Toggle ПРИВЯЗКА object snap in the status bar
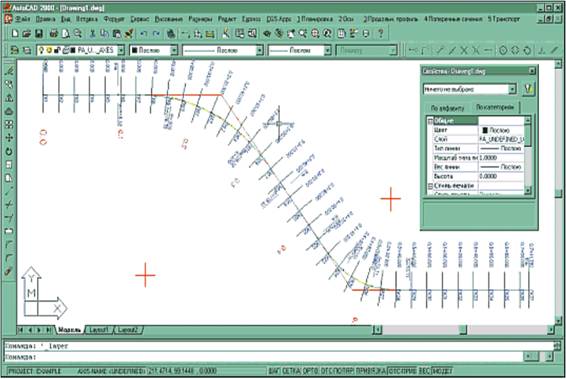This screenshot has width=566, height=379. [x=370, y=371]
